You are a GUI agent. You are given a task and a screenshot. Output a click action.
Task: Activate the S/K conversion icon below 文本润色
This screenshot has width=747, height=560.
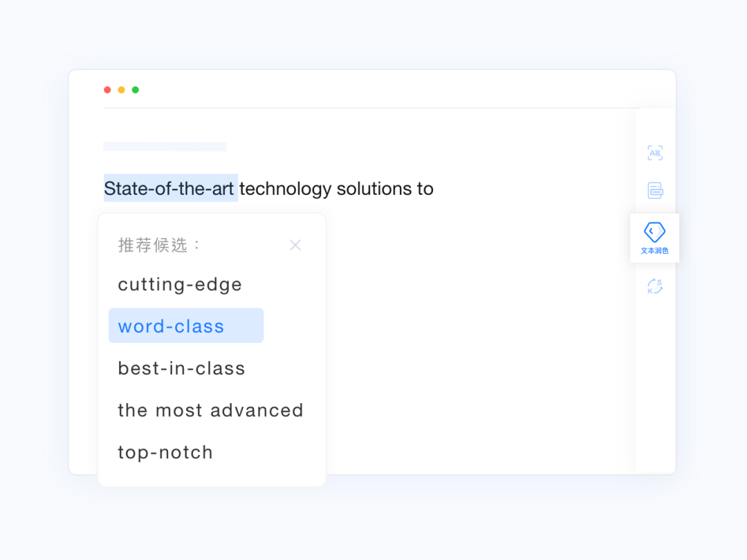coord(654,286)
